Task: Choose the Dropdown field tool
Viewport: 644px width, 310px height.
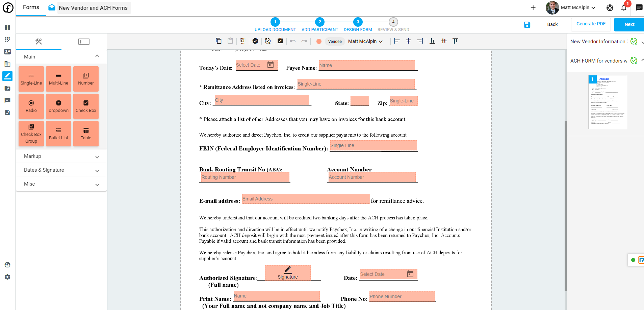Action: click(x=58, y=106)
